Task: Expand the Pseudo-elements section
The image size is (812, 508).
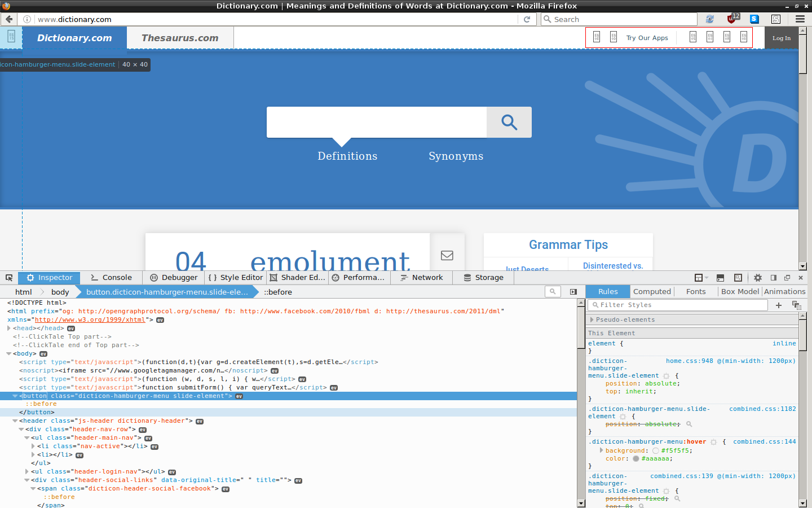Action: coord(592,319)
